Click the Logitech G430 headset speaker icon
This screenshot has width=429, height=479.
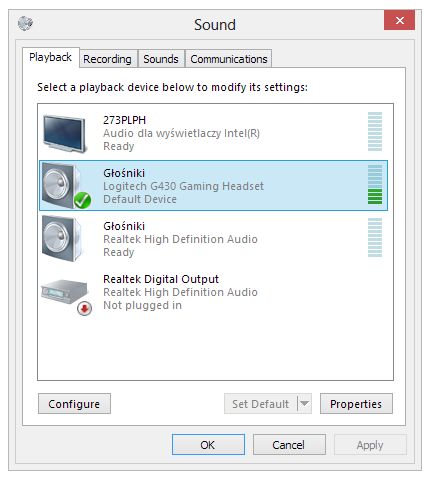pos(62,185)
